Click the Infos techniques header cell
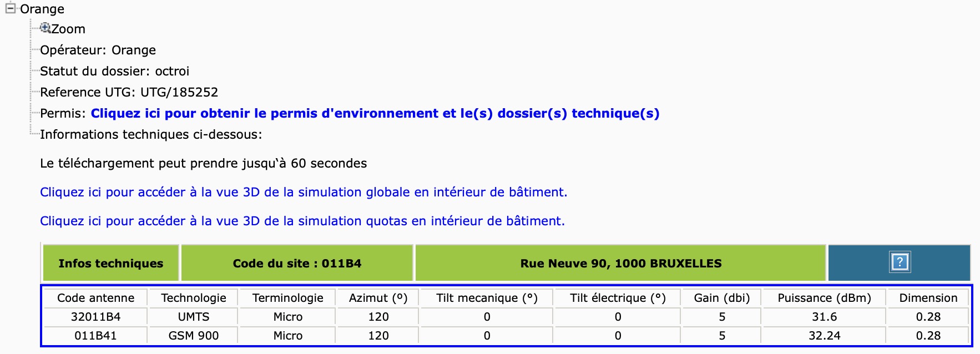This screenshot has height=354, width=980. coord(111,263)
